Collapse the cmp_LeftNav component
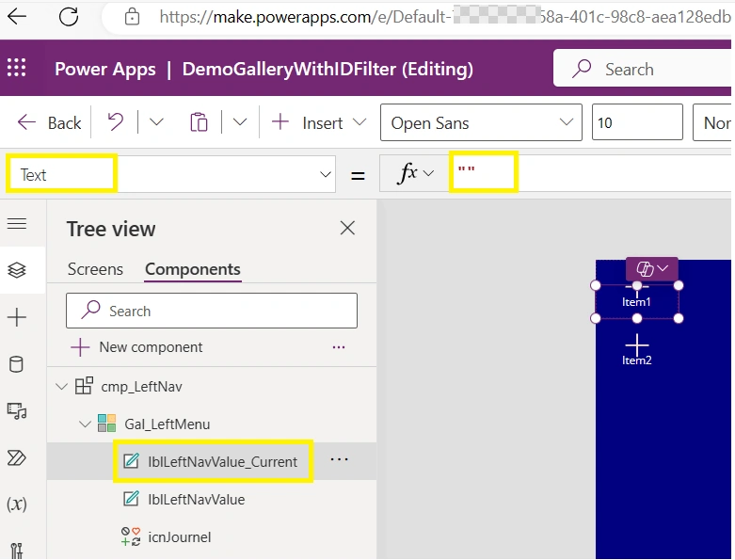735x560 pixels. click(61, 387)
